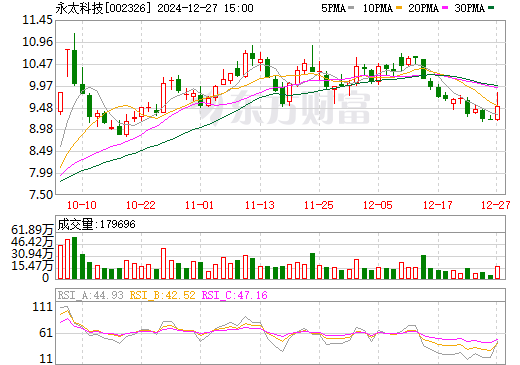This screenshot has width=520, height=365.
Task: Click the date label 10-22
Action: click(x=141, y=205)
